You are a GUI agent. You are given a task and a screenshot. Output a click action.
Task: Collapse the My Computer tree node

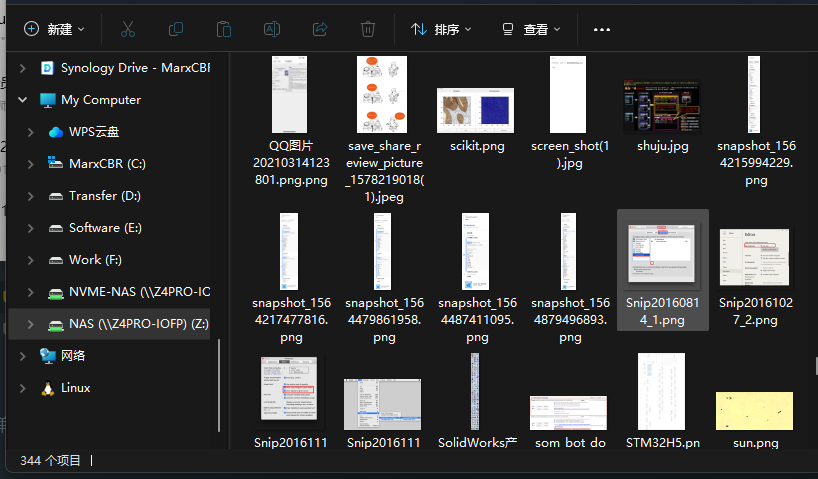coord(23,100)
